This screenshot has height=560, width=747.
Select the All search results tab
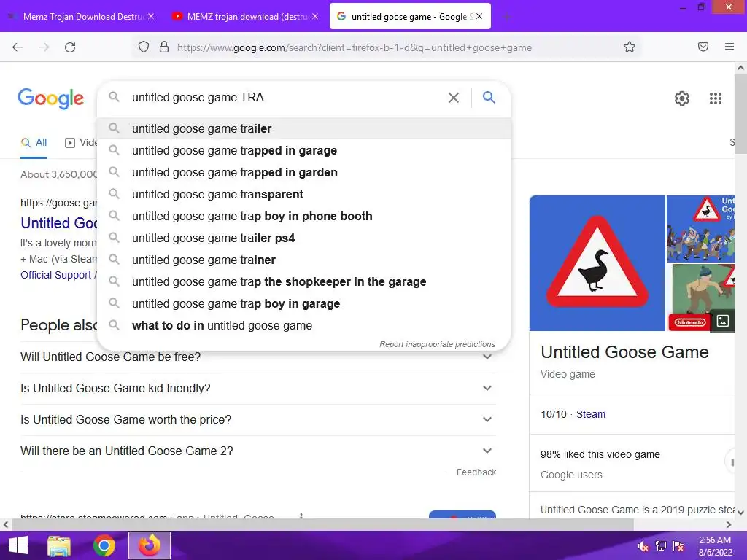click(34, 142)
